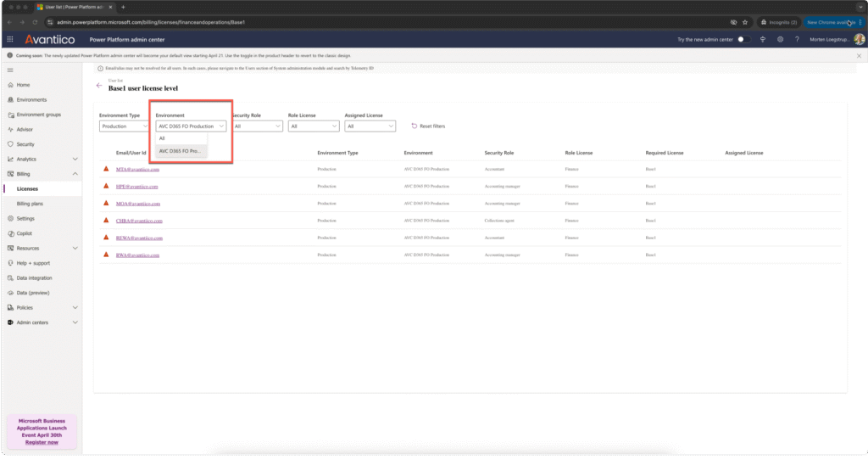Viewport: 868px width, 465px height.
Task: Open the help question mark icon
Action: (797, 39)
